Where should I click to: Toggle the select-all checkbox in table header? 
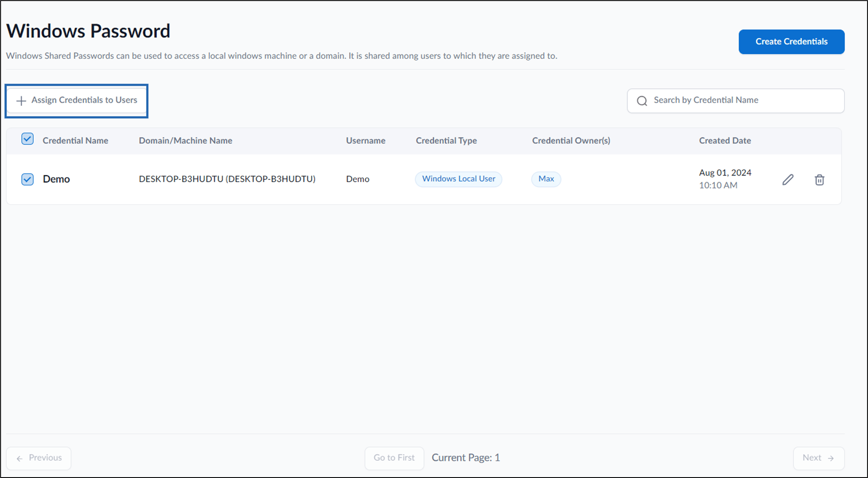[x=27, y=139]
